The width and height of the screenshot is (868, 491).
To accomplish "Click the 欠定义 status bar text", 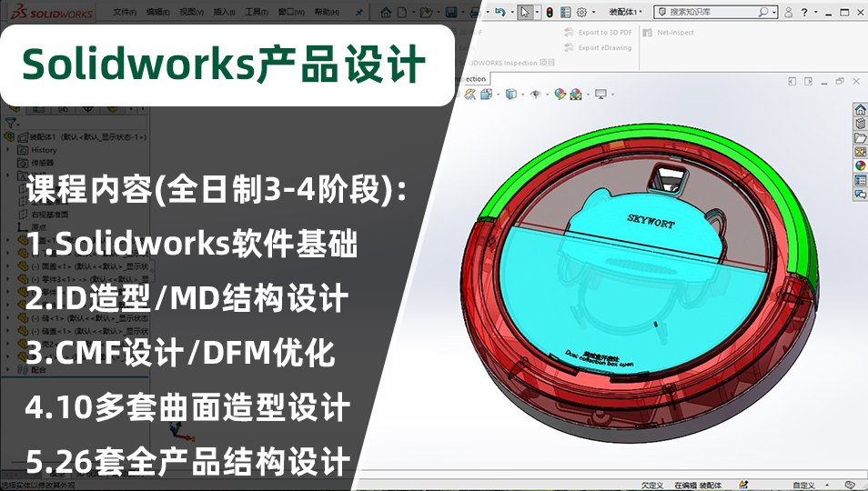I will pyautogui.click(x=652, y=486).
